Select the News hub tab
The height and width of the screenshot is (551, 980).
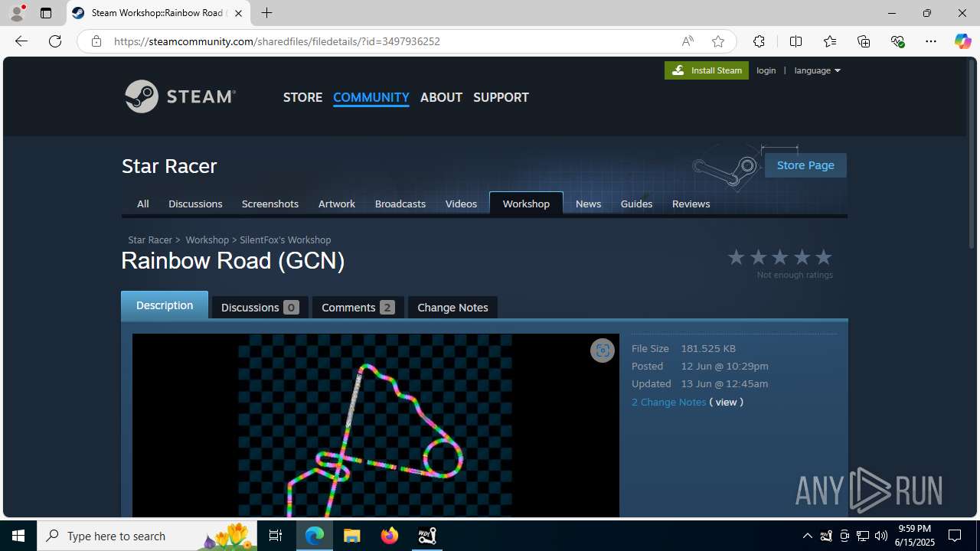(588, 204)
